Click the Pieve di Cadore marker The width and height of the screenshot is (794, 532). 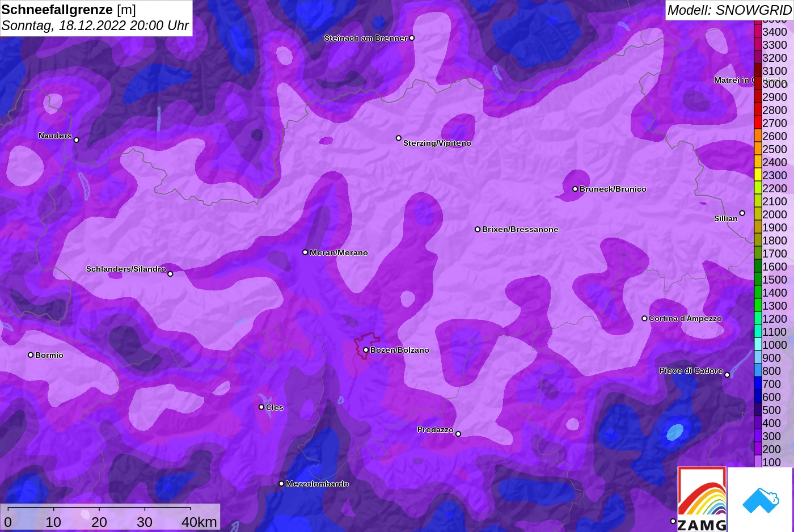[x=727, y=374]
